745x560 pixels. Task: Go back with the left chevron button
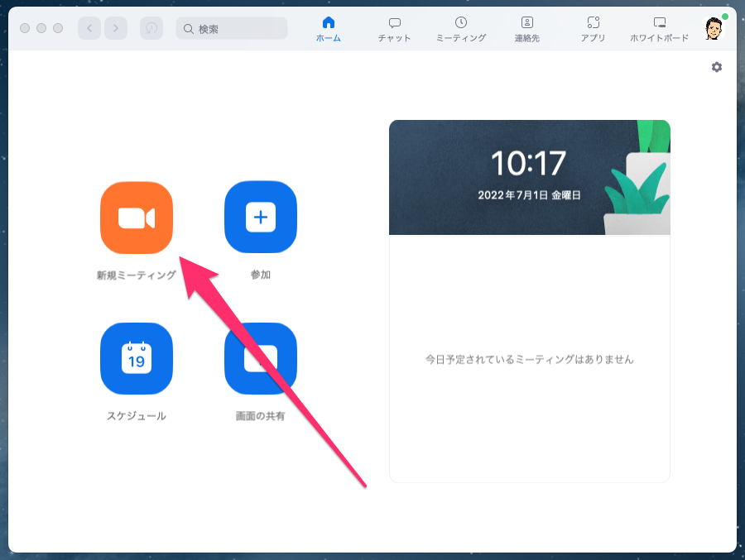89,28
